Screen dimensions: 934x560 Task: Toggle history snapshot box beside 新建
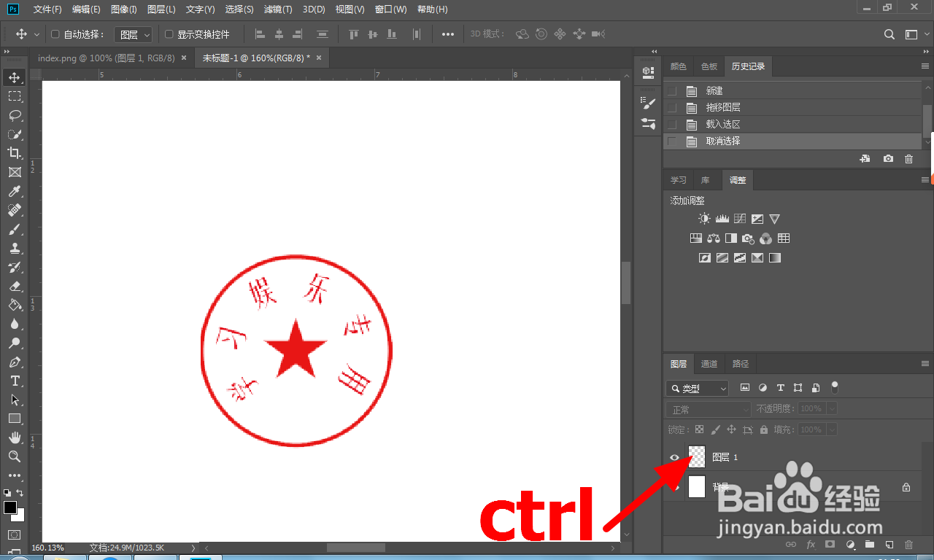click(672, 91)
